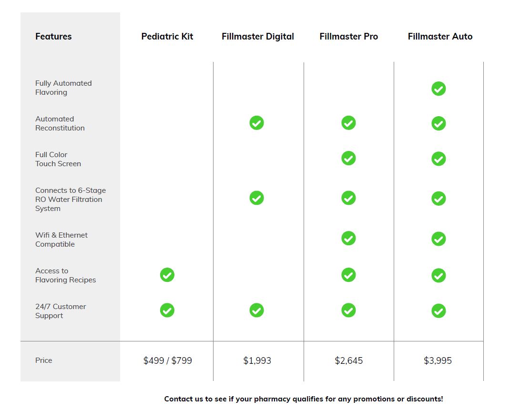Click the Contact us promotions text
The height and width of the screenshot is (420, 510).
(303, 399)
